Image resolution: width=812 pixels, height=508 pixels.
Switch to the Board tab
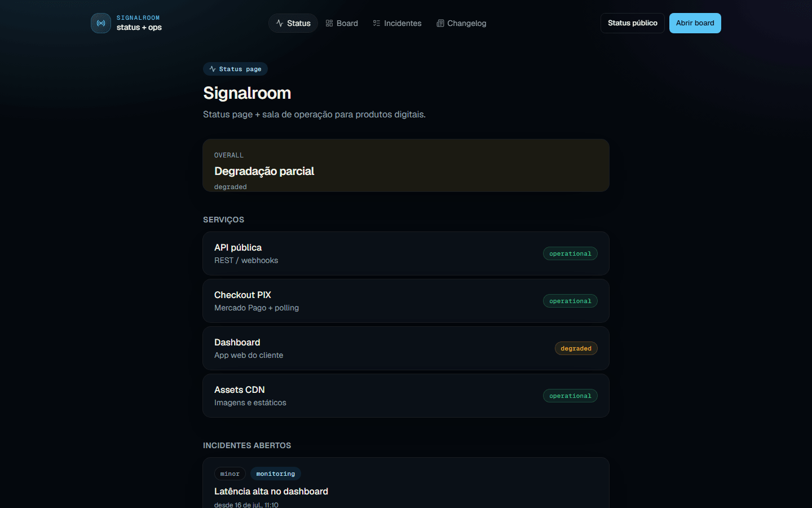pos(342,23)
